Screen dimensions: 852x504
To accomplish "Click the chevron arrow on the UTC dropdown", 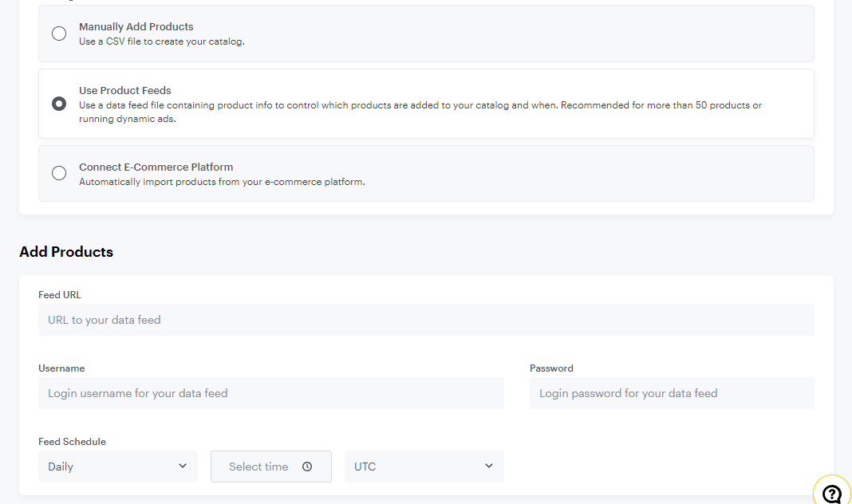I will point(489,466).
